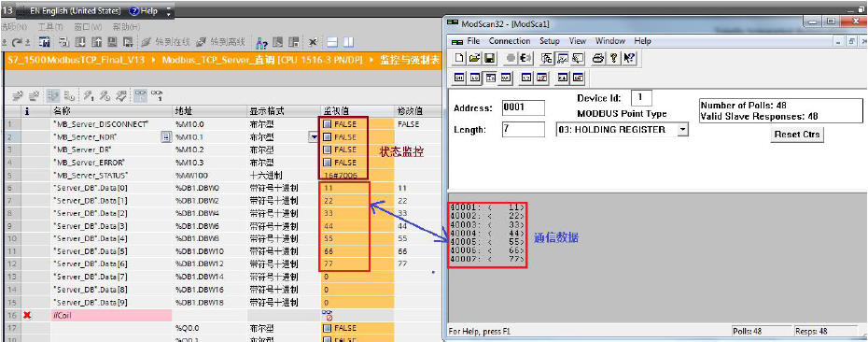Click breadcrumb Modbus_TCP_Server CPU 1516-3 PN/DP

click(x=262, y=60)
